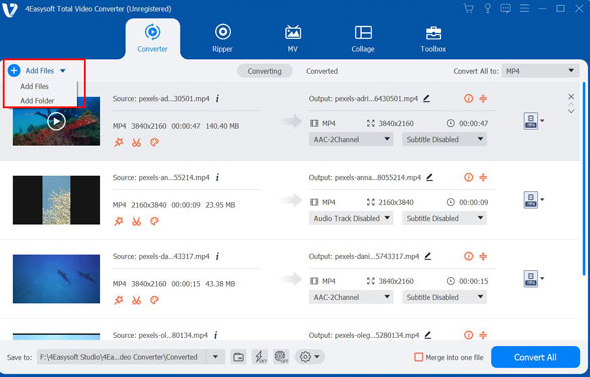Click the blue plus Add Files icon

14,71
